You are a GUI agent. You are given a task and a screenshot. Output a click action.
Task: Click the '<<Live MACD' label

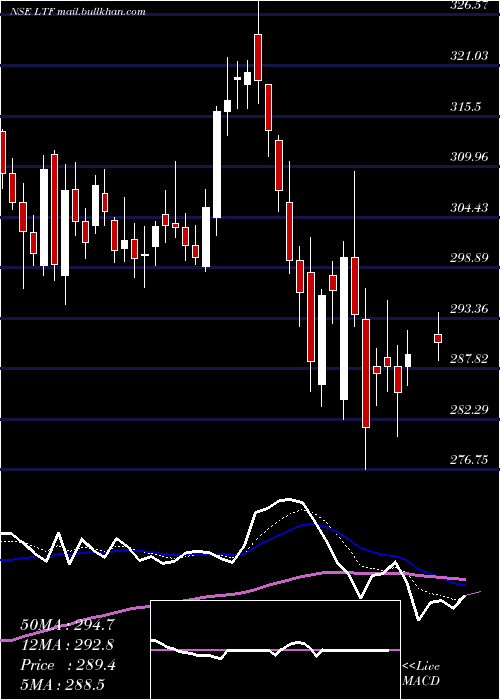click(x=421, y=674)
